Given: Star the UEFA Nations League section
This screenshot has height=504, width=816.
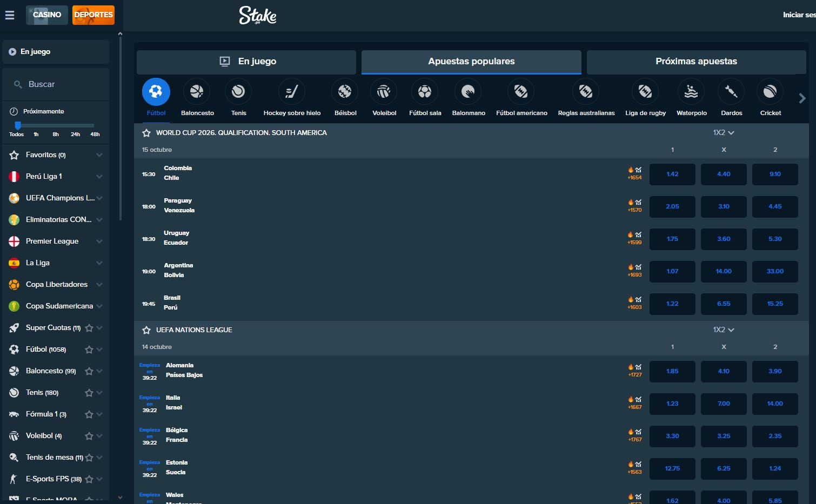Looking at the screenshot, I should click(146, 330).
